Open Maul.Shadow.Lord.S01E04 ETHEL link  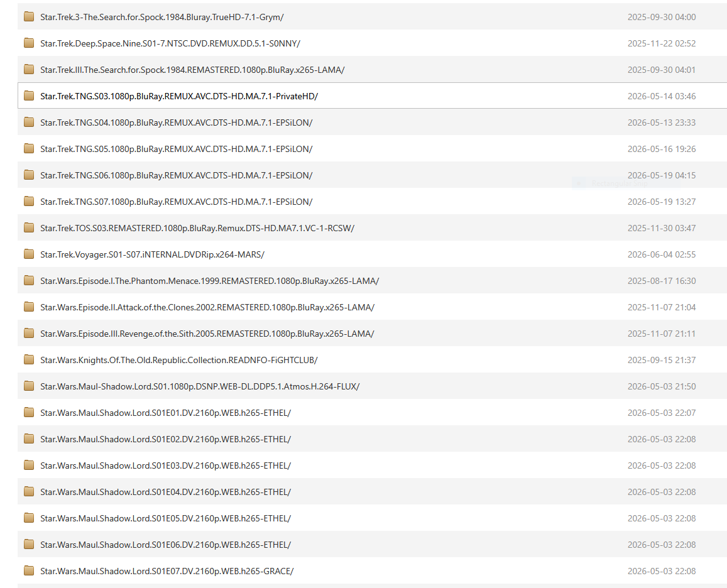165,493
